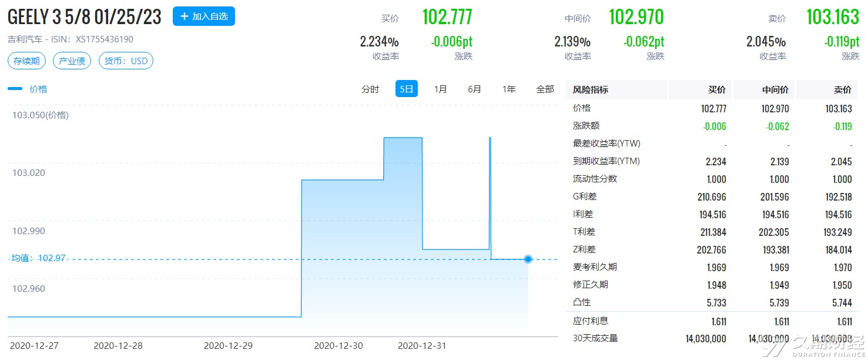Click the 均值：102.97 average line label
The image size is (868, 360).
[x=38, y=259]
